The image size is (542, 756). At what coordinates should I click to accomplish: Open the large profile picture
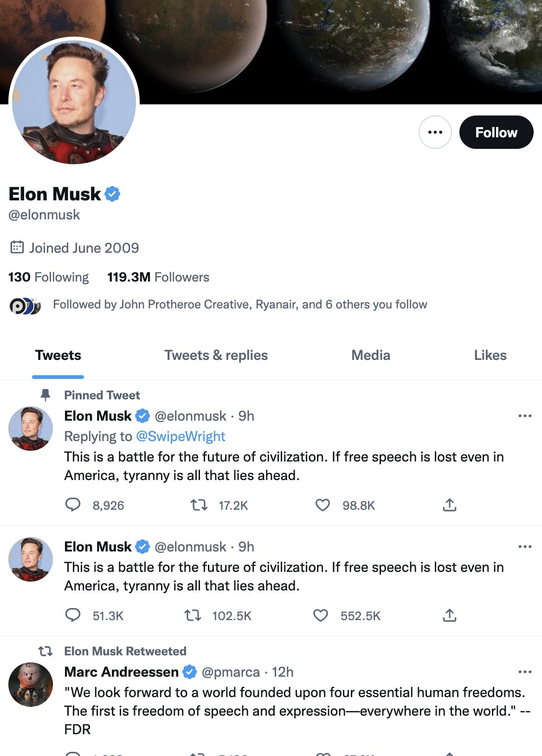[74, 101]
